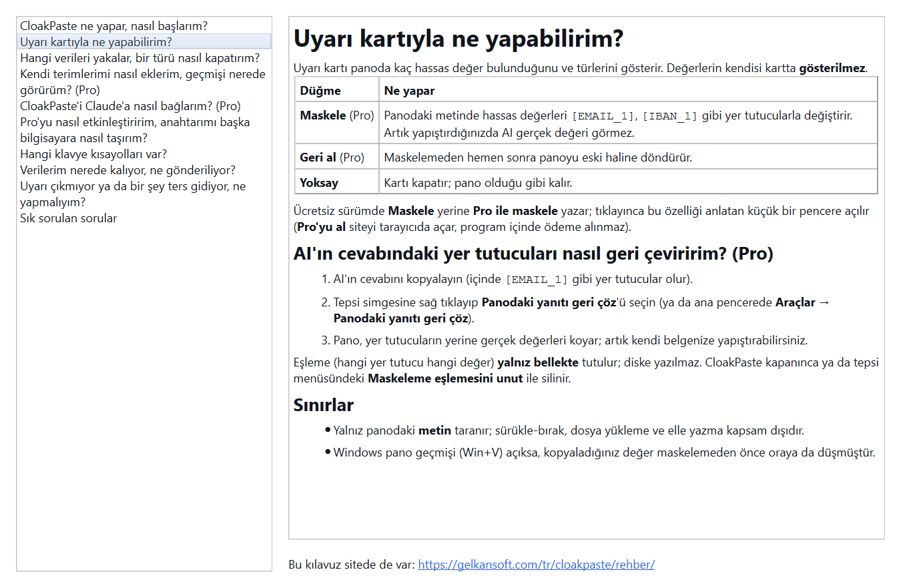Open the gelkansoft.com rehber link
Viewport: 901px width, 588px height.
click(536, 565)
